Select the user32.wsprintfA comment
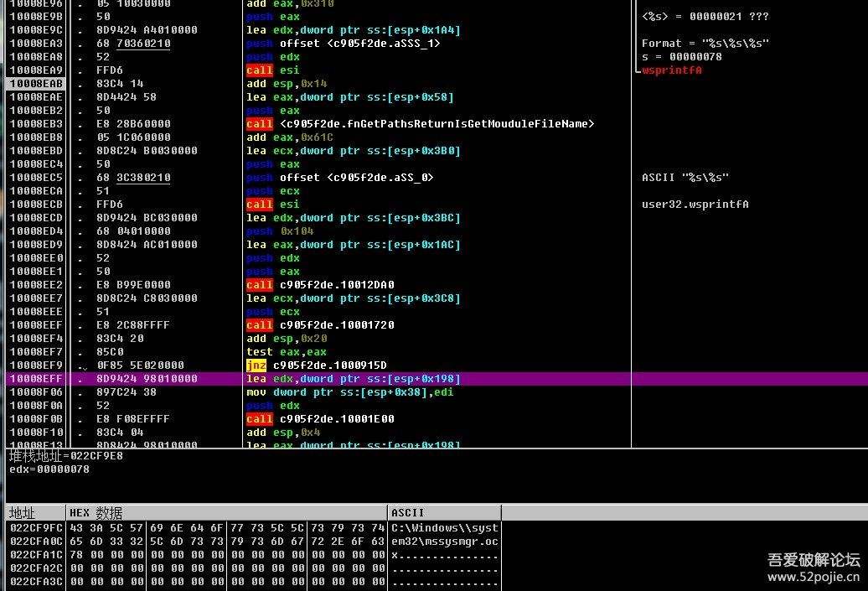 point(695,205)
